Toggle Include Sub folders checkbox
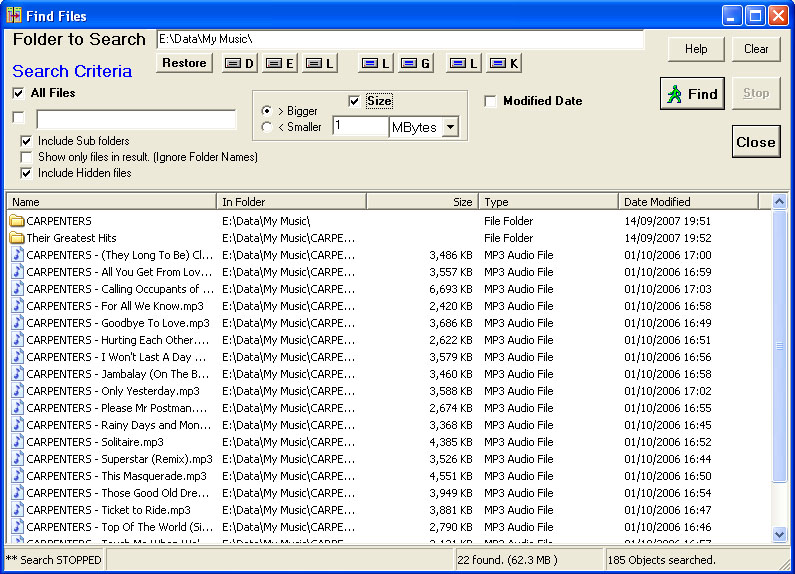 click(x=26, y=141)
